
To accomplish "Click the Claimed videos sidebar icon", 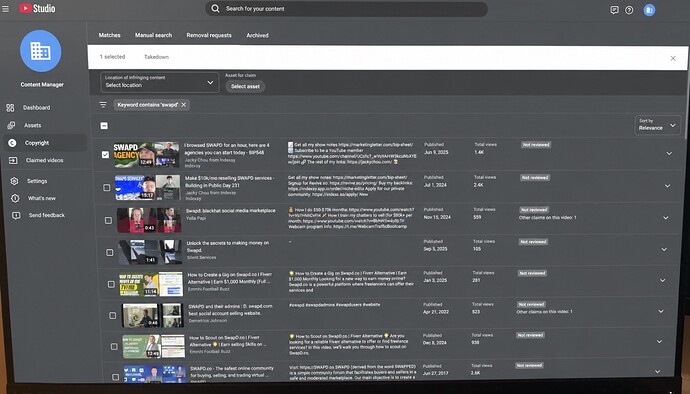I will pyautogui.click(x=13, y=160).
